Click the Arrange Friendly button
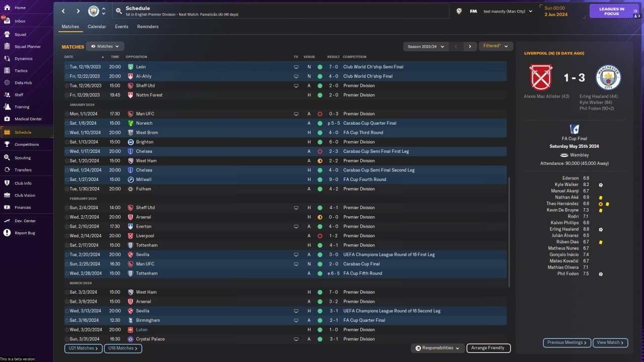The image size is (644, 362). point(488,348)
